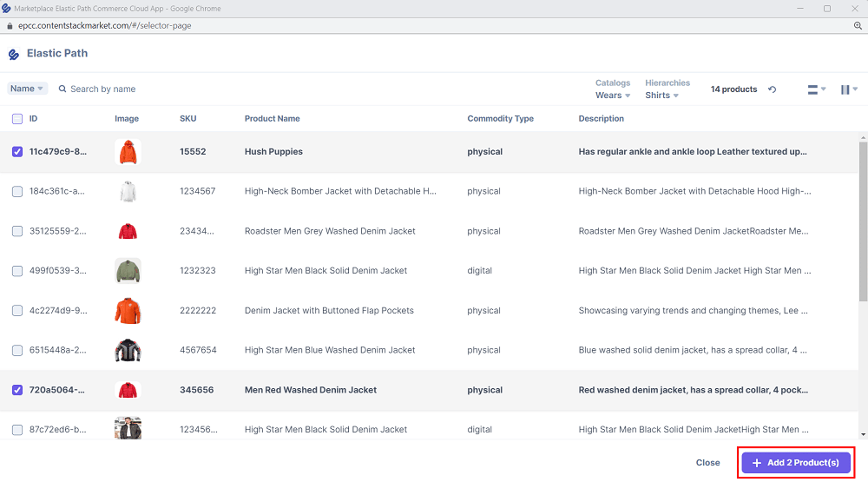Click the Elastic Path logo icon

(x=14, y=54)
